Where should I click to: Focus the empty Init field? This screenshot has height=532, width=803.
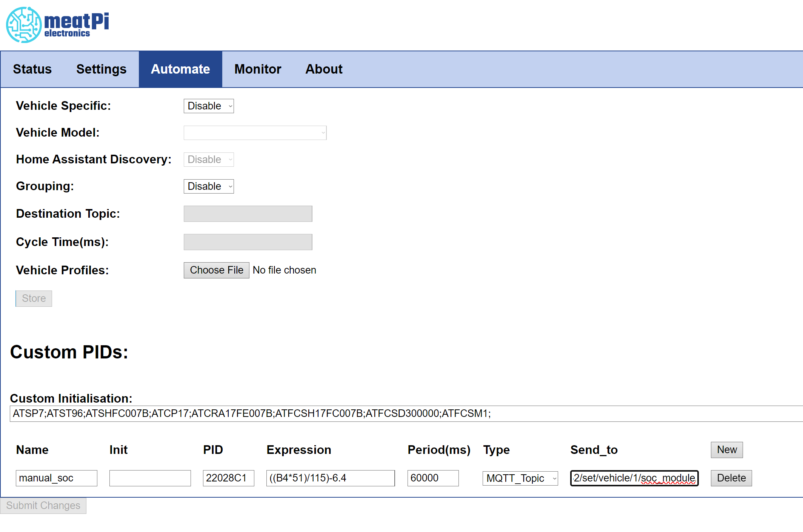tap(150, 478)
